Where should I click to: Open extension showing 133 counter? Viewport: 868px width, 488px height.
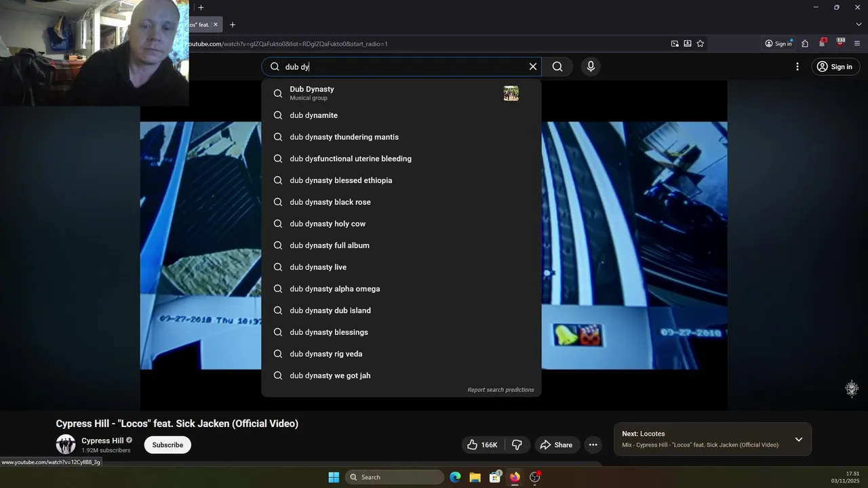pos(841,43)
